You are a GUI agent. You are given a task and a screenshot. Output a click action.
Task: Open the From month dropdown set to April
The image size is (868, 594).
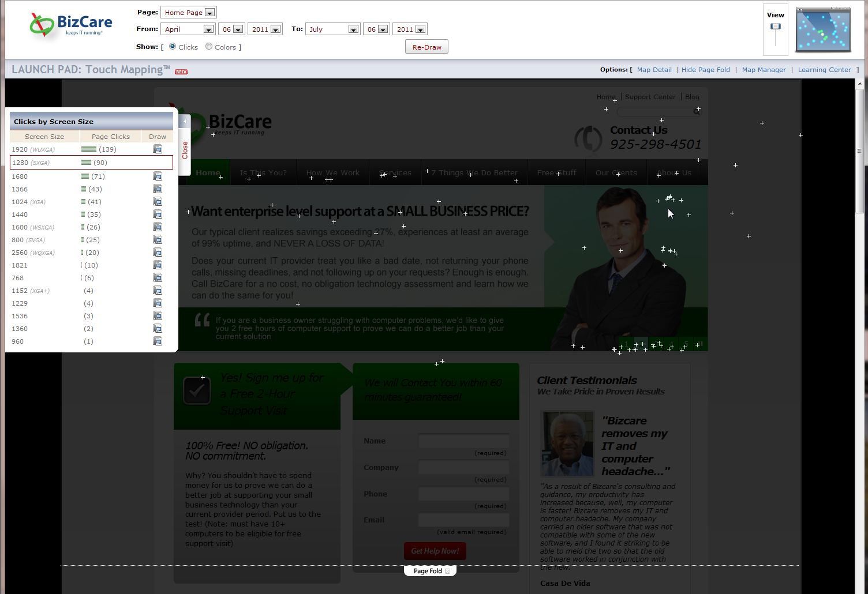[x=188, y=28]
